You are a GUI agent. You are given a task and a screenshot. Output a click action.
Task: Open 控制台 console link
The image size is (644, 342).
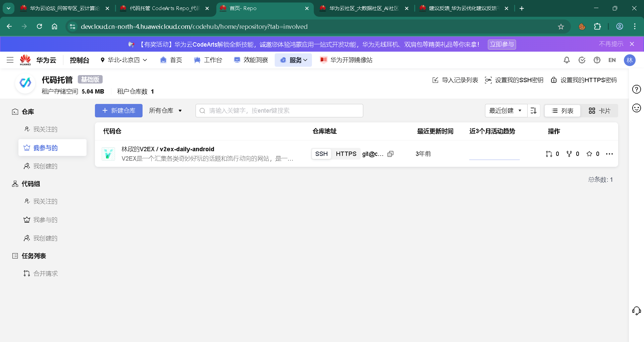click(79, 60)
